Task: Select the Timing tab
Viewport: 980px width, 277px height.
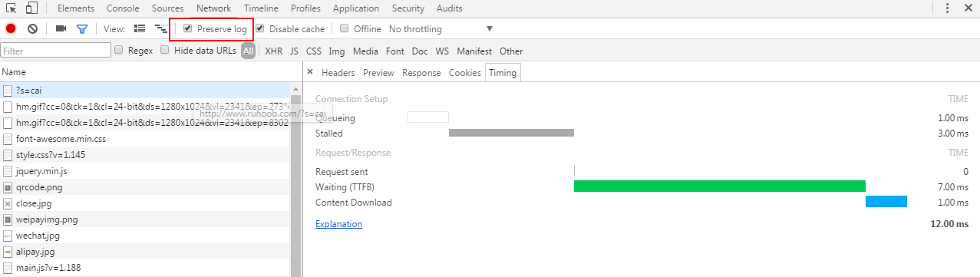Action: (503, 73)
